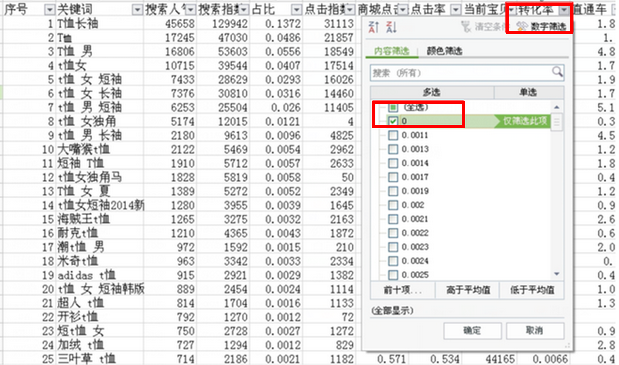
Task: Click the scroll up arrow in filter list
Action: [557, 107]
